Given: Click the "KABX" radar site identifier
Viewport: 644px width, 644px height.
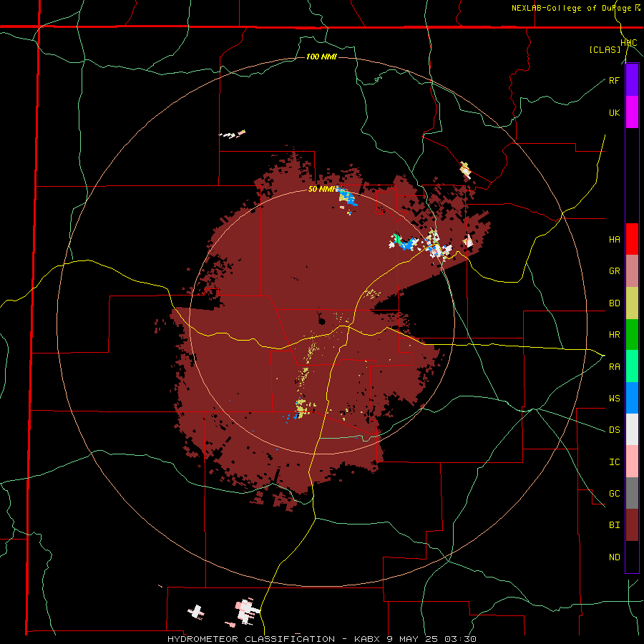Looking at the screenshot, I should (367, 639).
